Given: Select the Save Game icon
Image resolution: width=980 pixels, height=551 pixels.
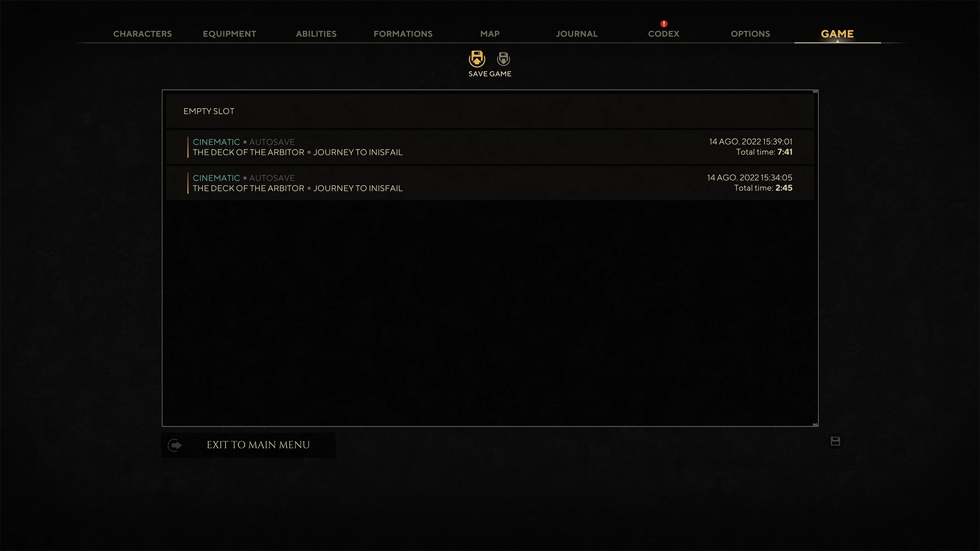Looking at the screenshot, I should click(477, 59).
